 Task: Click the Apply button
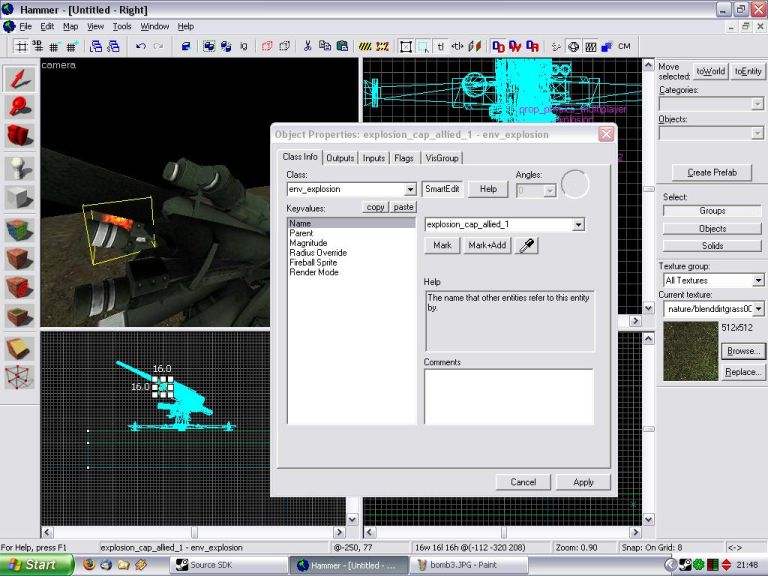(x=583, y=482)
